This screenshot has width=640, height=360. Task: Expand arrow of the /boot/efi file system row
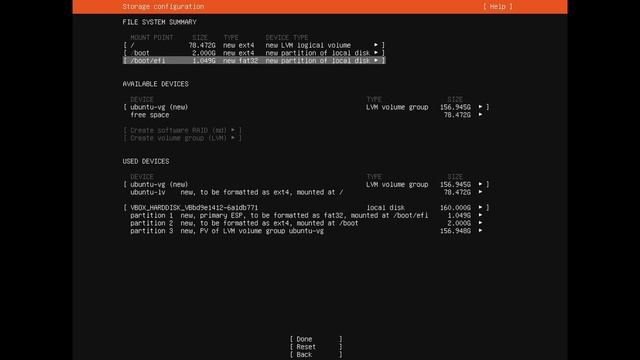376,60
